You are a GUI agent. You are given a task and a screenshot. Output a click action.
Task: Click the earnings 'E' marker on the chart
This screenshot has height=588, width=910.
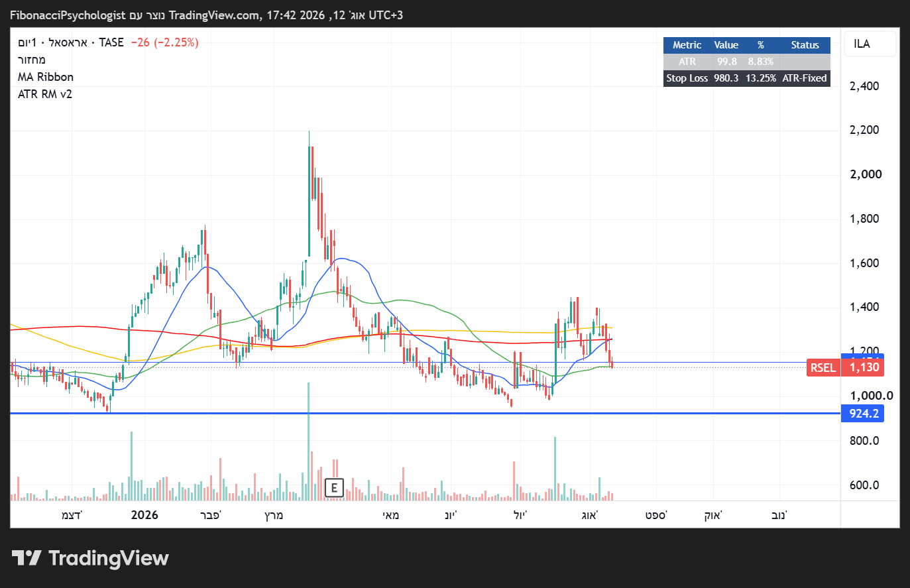[x=334, y=489]
